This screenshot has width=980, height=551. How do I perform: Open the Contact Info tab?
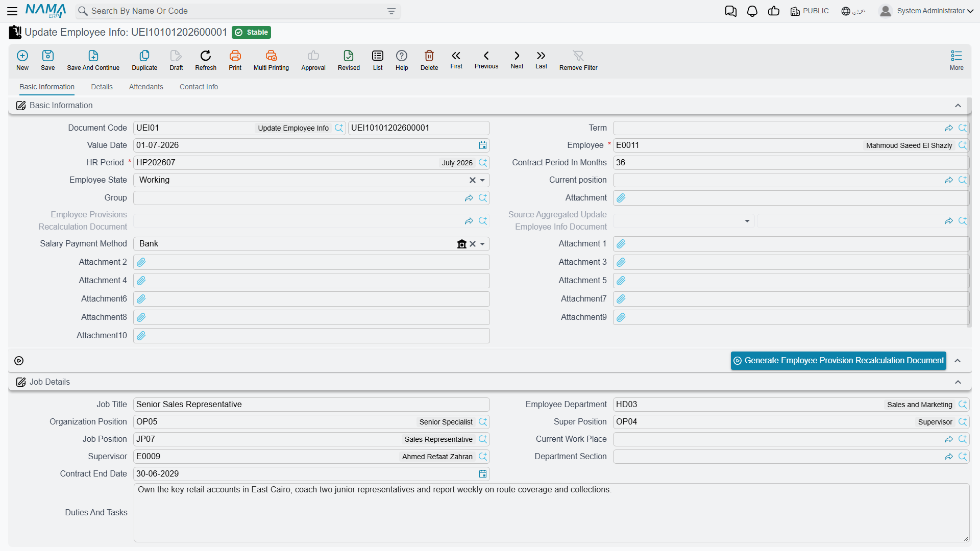tap(199, 87)
